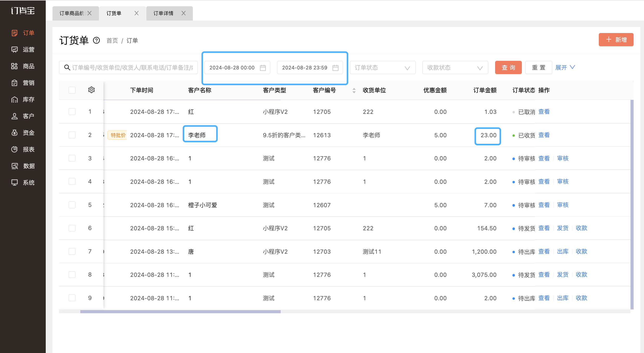Go to 首页 breadcrumb

[112, 41]
